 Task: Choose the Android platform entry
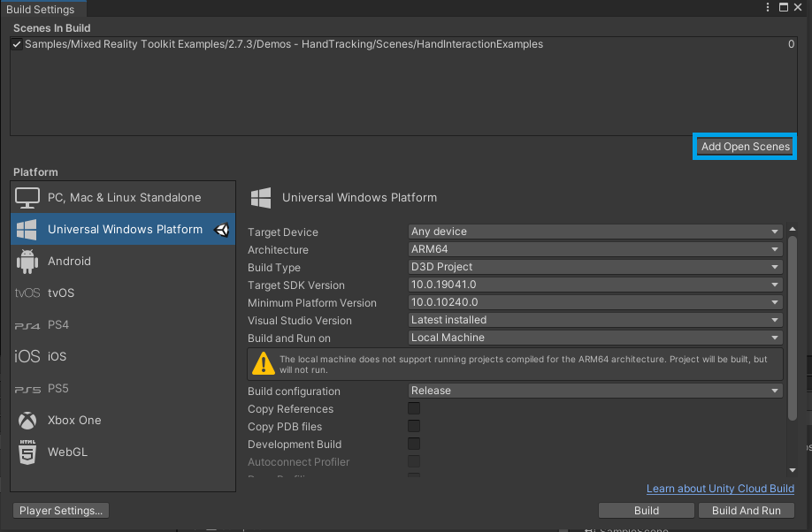[123, 262]
